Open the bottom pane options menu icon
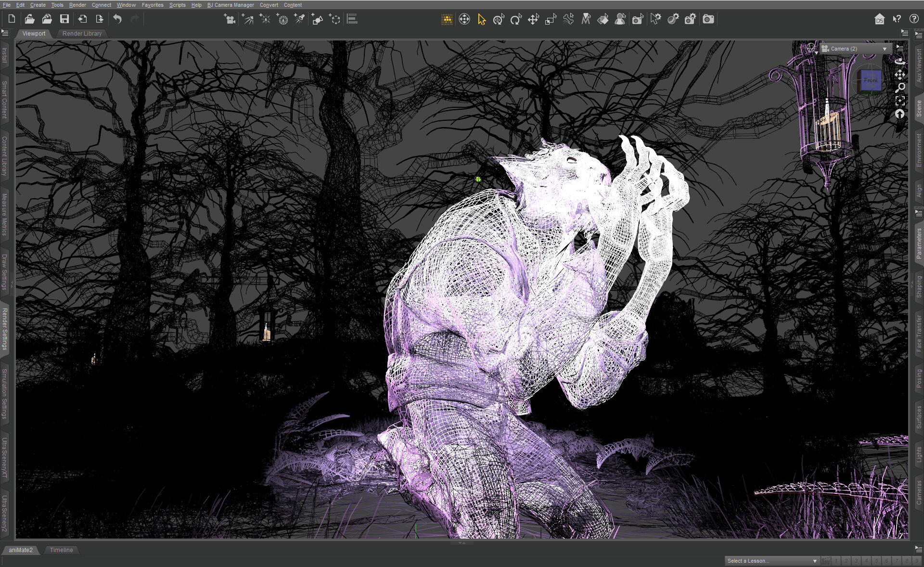The height and width of the screenshot is (567, 924). [918, 549]
